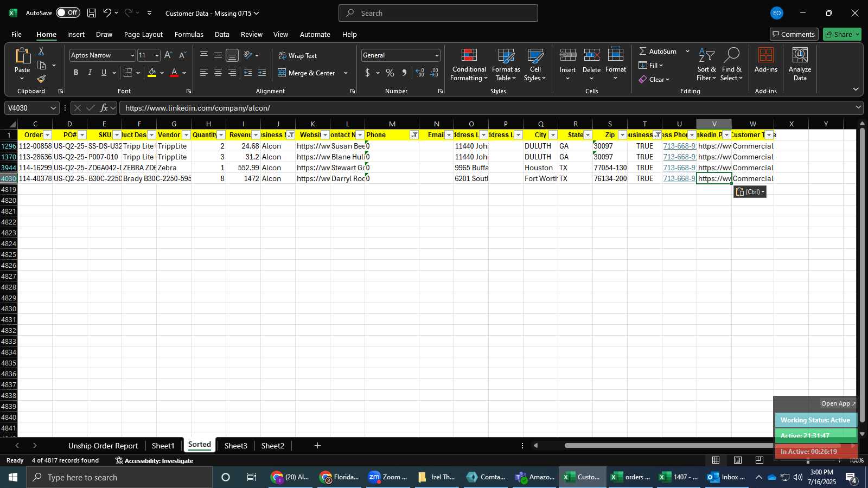Open Excel orders workbook in taskbar

(x=631, y=477)
